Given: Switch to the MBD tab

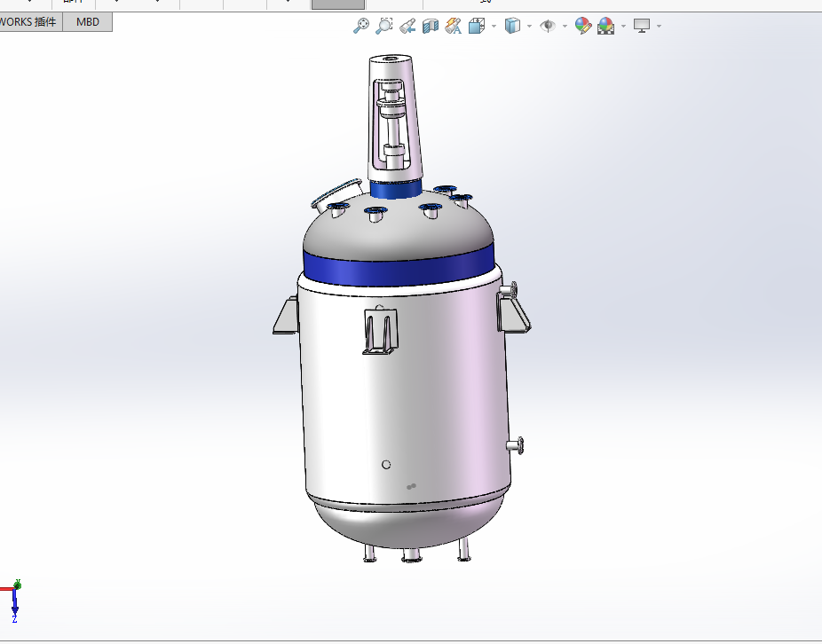Looking at the screenshot, I should point(88,22).
